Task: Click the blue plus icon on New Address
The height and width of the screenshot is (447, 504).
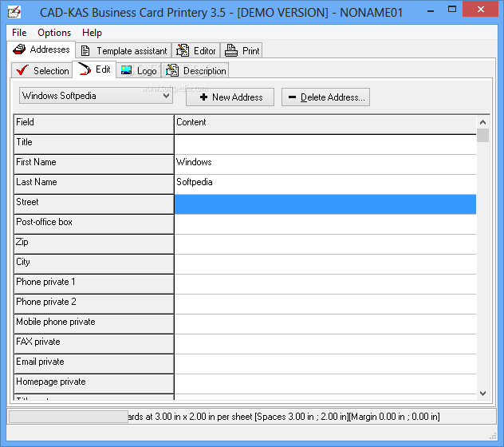Action: pos(203,97)
